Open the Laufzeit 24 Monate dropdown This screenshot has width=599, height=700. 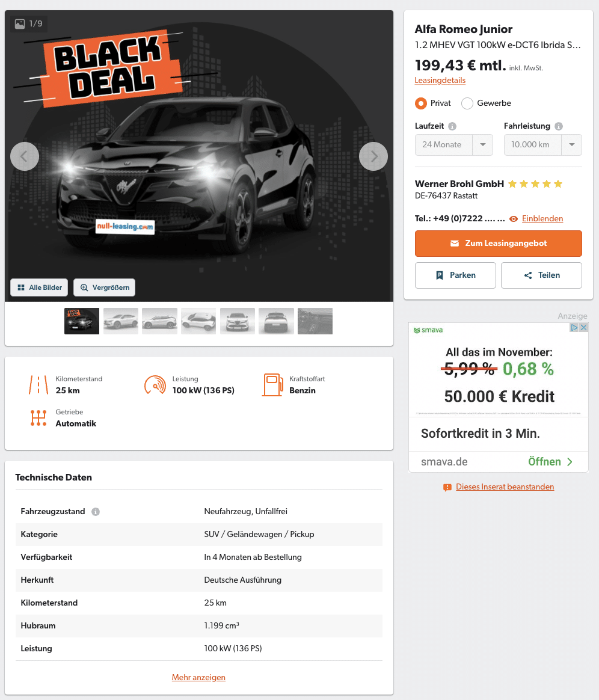point(454,145)
